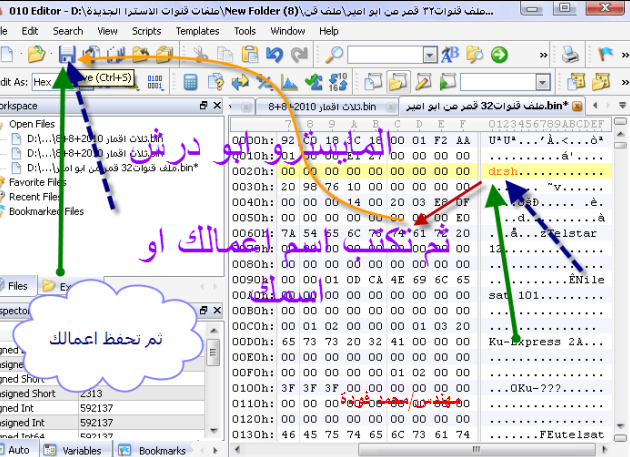
Task: Create a new file with the toolbar icon
Action: 6,54
